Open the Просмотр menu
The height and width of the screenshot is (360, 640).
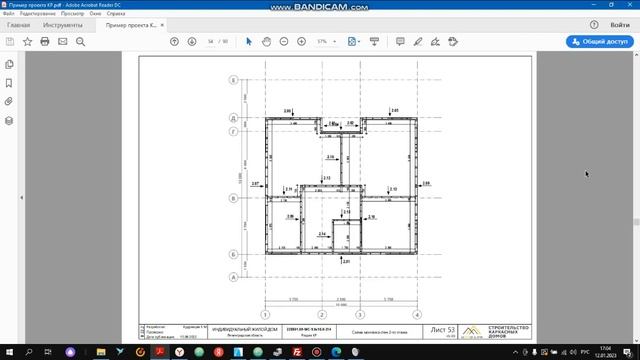pyautogui.click(x=72, y=13)
